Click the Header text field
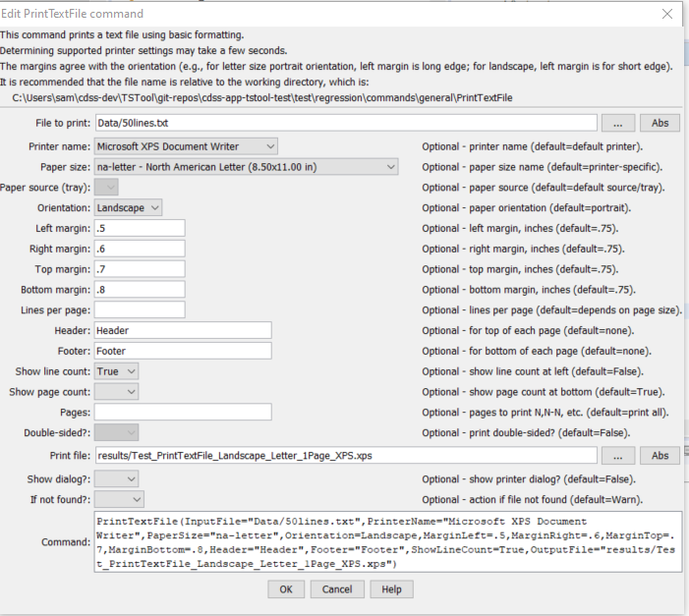This screenshot has height=616, width=689. (183, 330)
